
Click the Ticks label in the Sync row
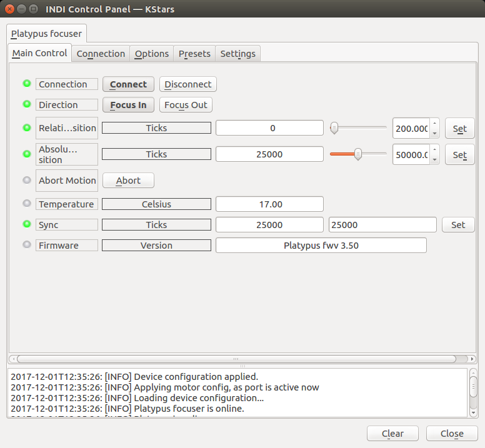(x=156, y=225)
